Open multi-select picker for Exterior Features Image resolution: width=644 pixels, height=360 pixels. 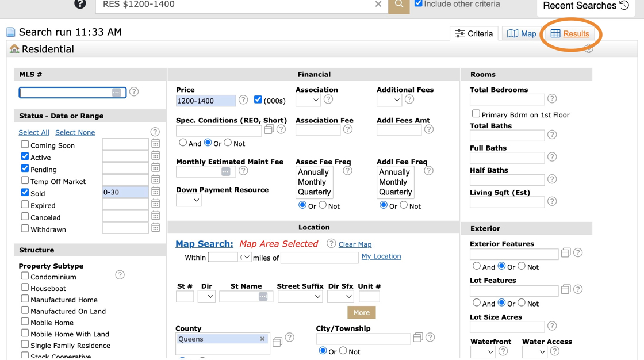point(566,253)
